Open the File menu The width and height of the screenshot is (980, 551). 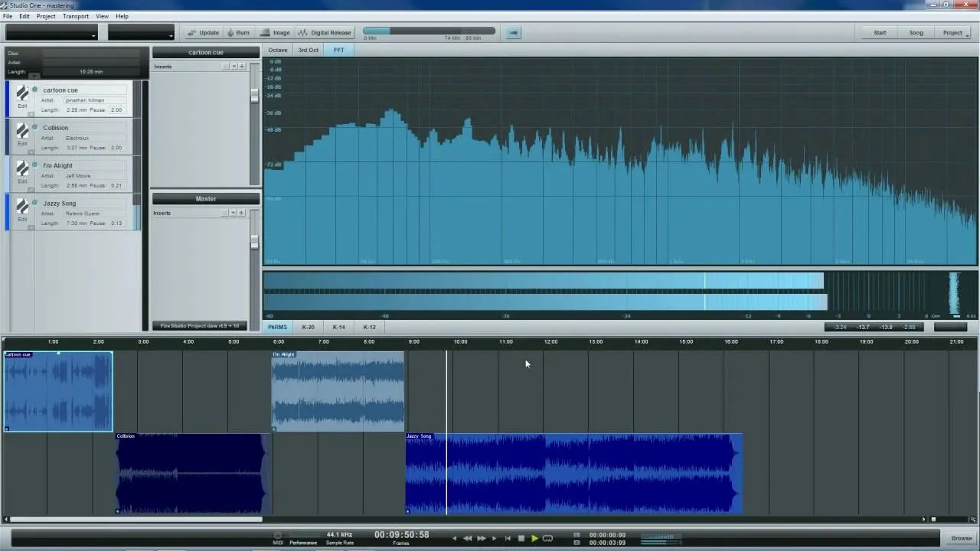(x=8, y=16)
